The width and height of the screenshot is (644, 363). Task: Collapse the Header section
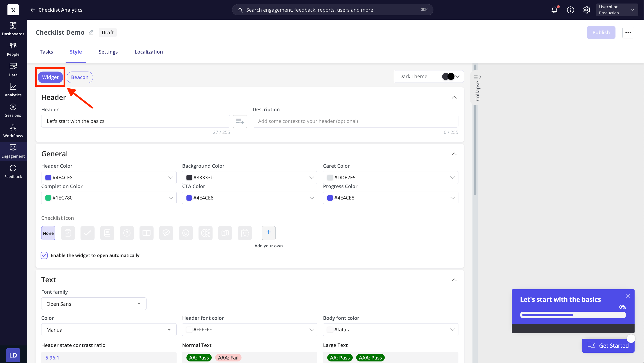454,97
